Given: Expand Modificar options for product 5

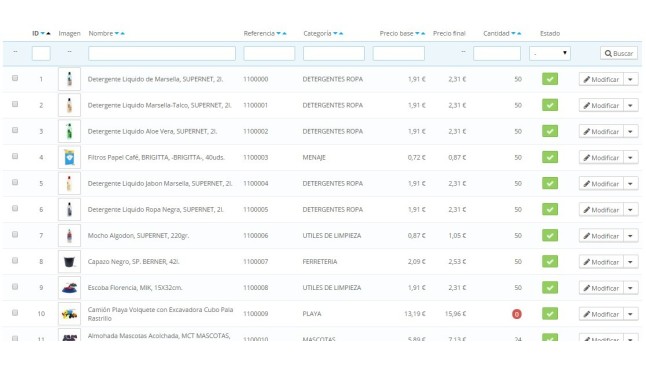Looking at the screenshot, I should [631, 183].
